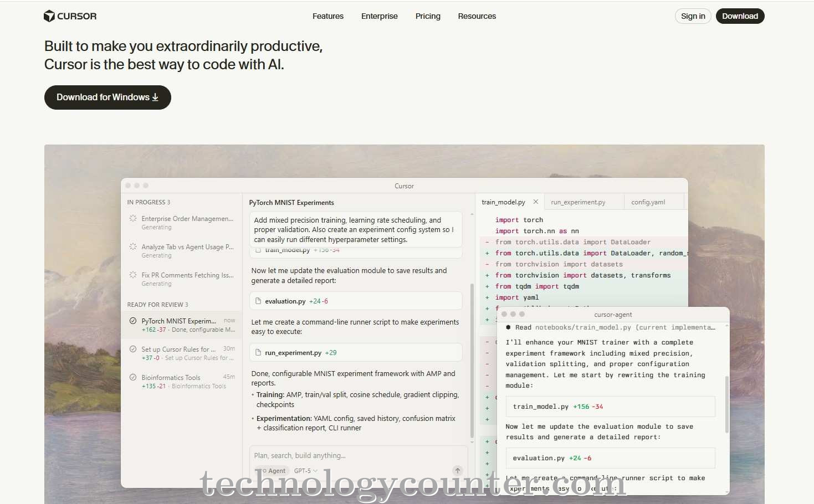Screen dimensions: 814x504
Task: Click the file icon beside run_experiment.py
Action: 258,353
